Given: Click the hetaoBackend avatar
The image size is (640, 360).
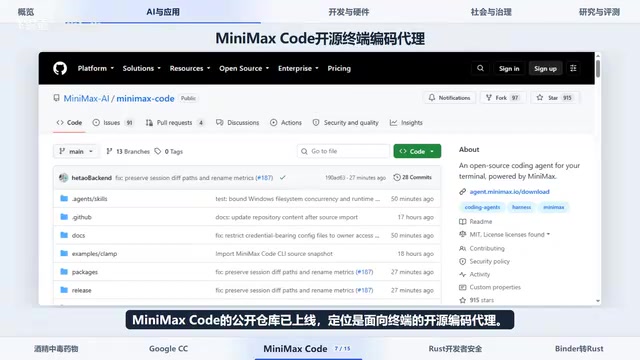Looking at the screenshot, I should tap(63, 178).
